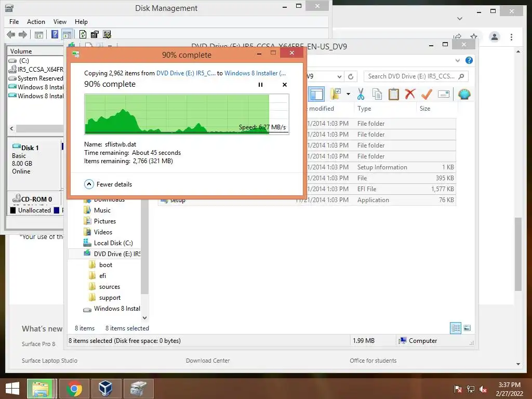
Task: Open the boot folder in the tree
Action: pyautogui.click(x=105, y=264)
